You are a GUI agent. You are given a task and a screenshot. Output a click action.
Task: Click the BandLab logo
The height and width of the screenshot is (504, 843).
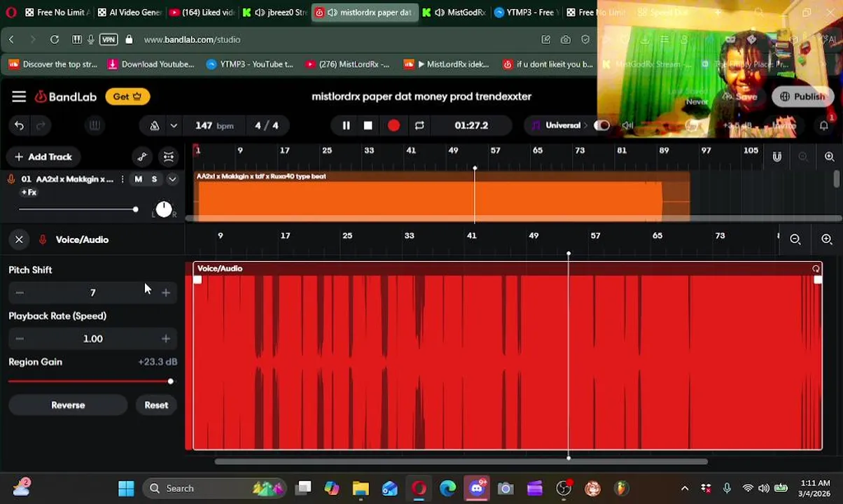[66, 97]
